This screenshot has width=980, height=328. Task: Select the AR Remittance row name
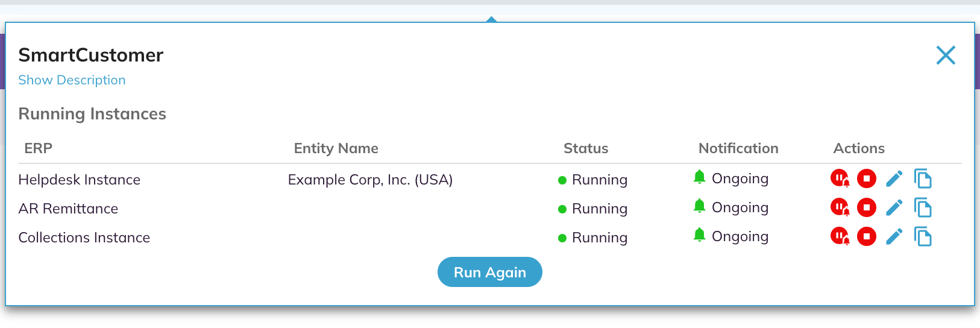68,209
